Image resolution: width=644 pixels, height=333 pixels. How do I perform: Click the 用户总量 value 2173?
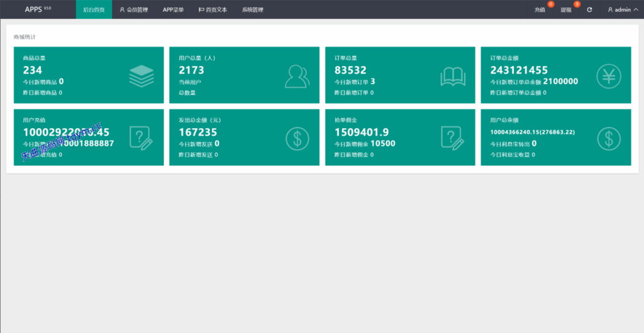pos(191,70)
